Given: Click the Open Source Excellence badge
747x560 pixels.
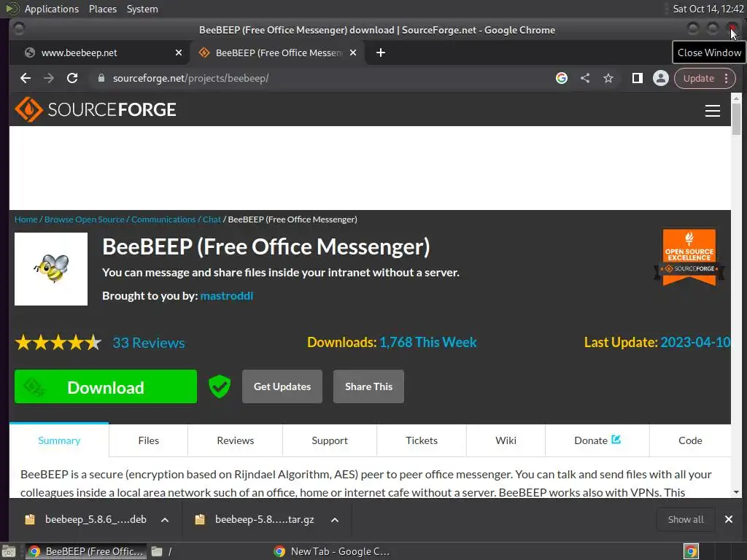Looking at the screenshot, I should pyautogui.click(x=689, y=257).
